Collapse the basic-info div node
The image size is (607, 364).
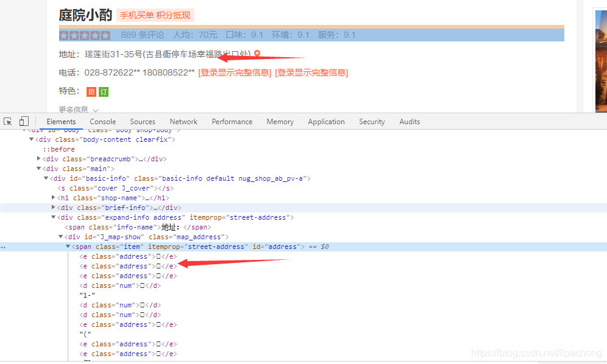(46, 178)
